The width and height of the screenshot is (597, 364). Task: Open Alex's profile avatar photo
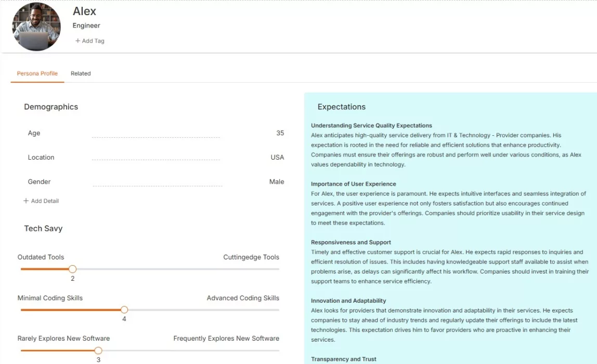[x=36, y=27]
